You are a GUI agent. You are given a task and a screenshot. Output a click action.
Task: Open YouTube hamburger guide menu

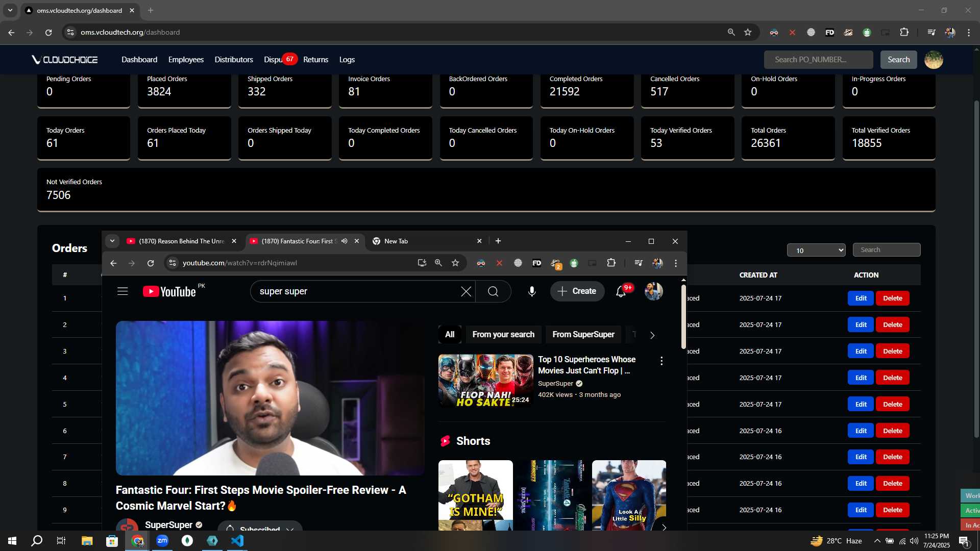tap(122, 291)
